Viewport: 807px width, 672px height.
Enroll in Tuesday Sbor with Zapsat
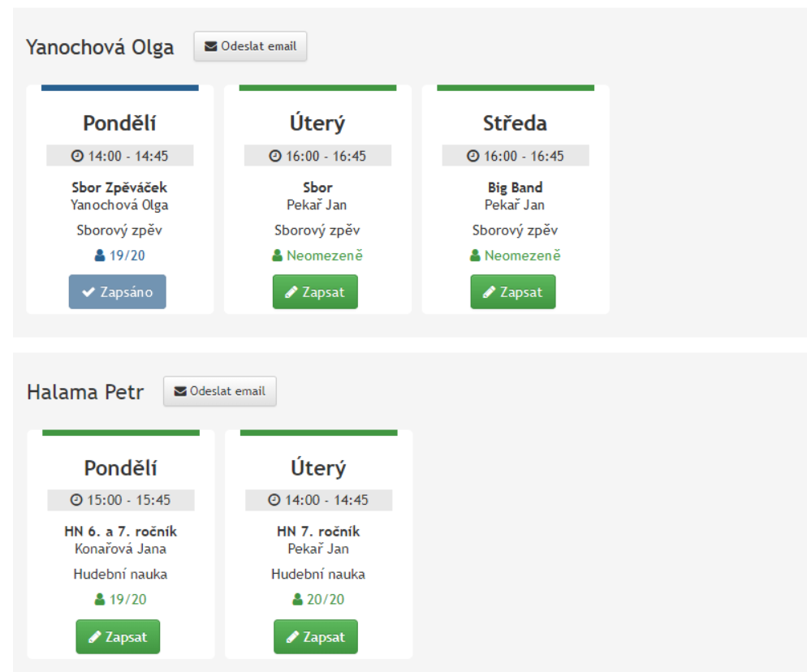(315, 292)
